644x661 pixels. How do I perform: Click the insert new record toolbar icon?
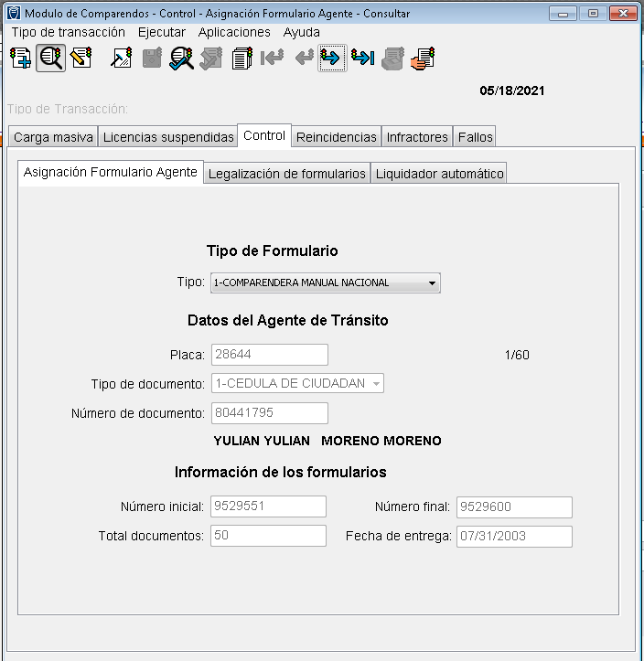(x=20, y=59)
